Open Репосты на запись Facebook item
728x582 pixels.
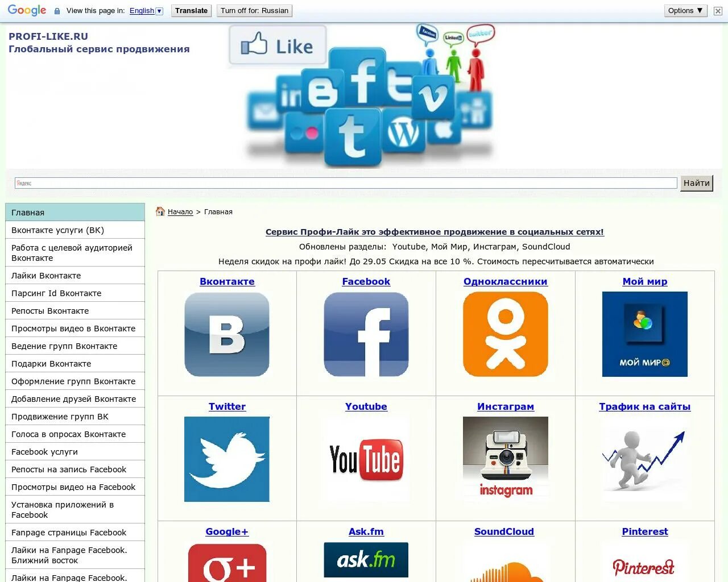[x=75, y=469]
